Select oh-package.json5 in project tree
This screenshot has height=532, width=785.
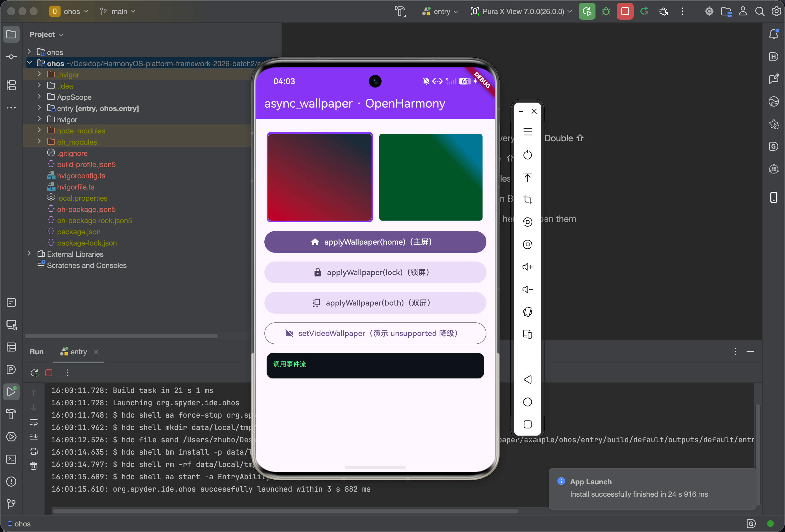(86, 209)
